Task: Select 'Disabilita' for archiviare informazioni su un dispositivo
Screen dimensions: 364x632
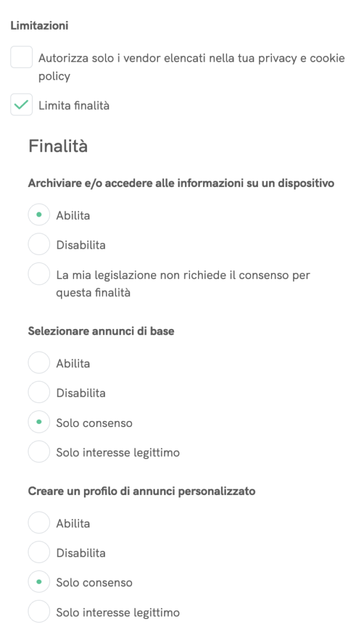Action: (38, 244)
